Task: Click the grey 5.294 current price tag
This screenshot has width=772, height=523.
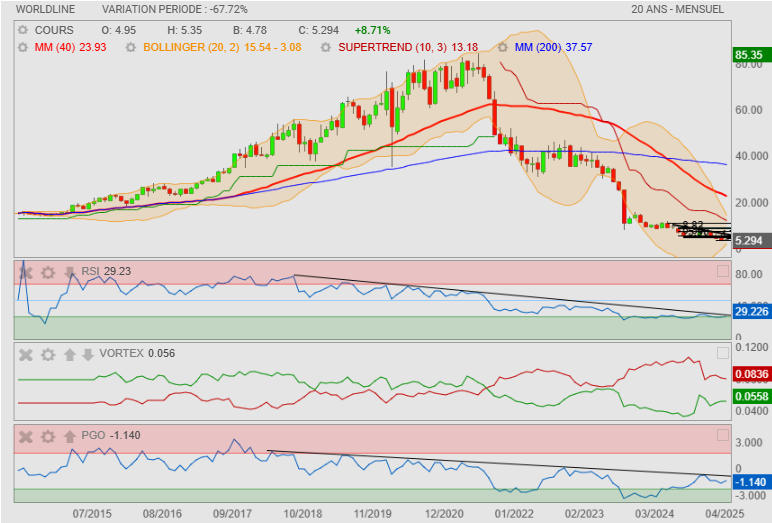Action: click(x=751, y=241)
